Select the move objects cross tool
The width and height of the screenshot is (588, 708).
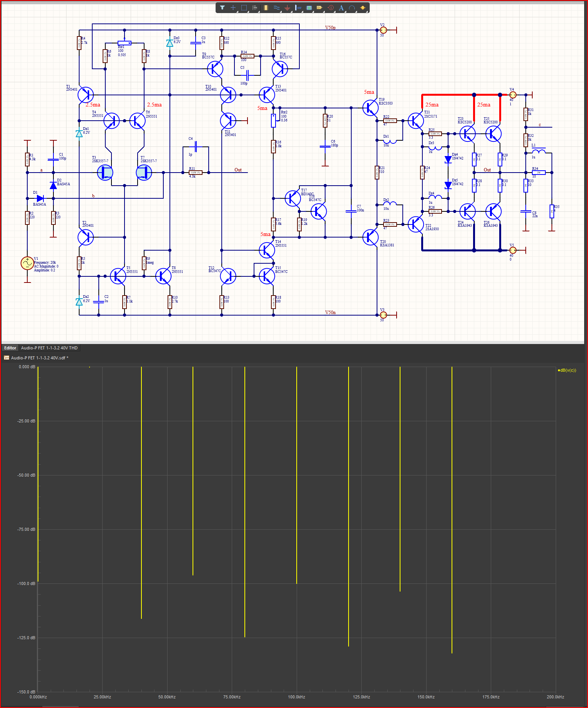tap(233, 7)
